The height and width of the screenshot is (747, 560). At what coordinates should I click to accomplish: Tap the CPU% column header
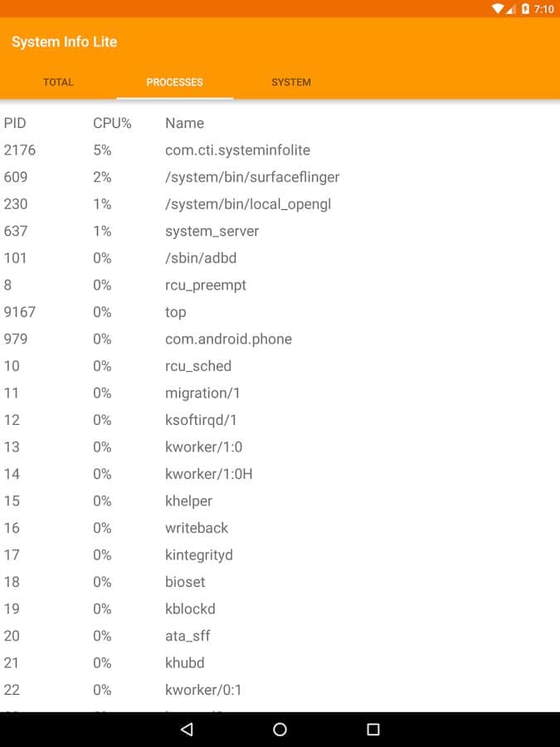click(x=112, y=123)
